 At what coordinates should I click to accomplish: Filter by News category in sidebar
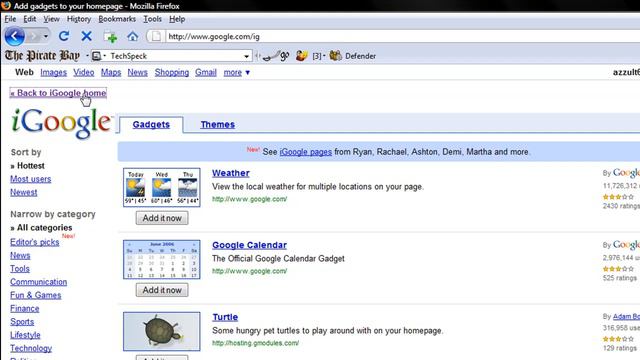[20, 256]
